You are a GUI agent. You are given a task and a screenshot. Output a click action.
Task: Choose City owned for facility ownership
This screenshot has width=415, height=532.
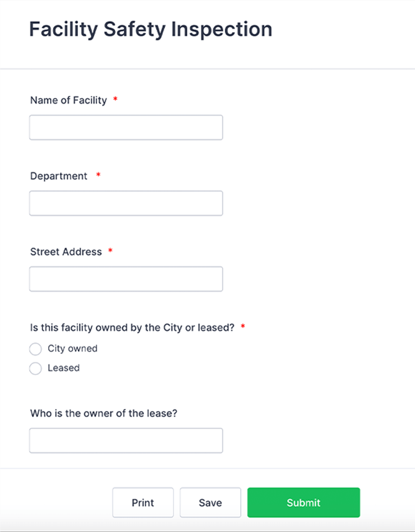(x=35, y=349)
